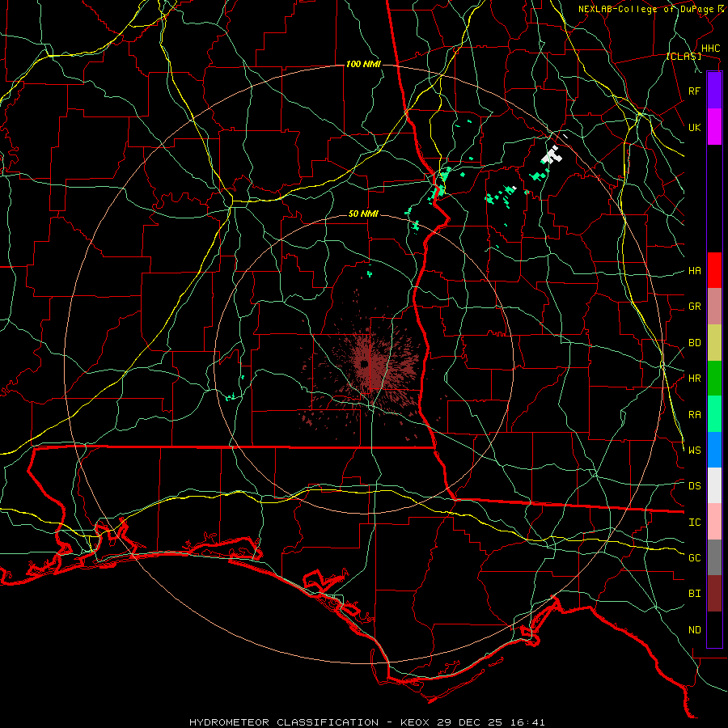Click the HA red legend swatch

(714, 270)
